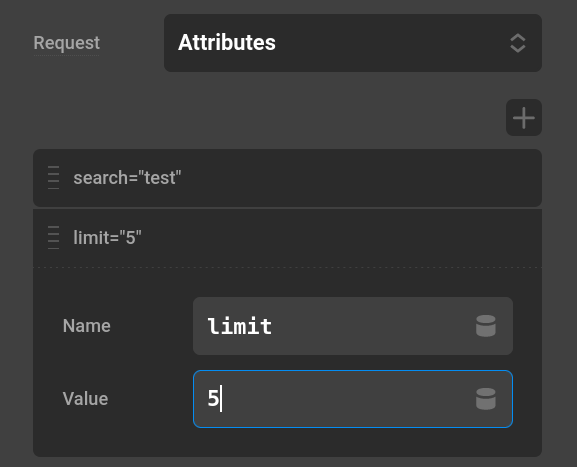Place cursor after the 5 in Value
The image size is (577, 467).
220,399
